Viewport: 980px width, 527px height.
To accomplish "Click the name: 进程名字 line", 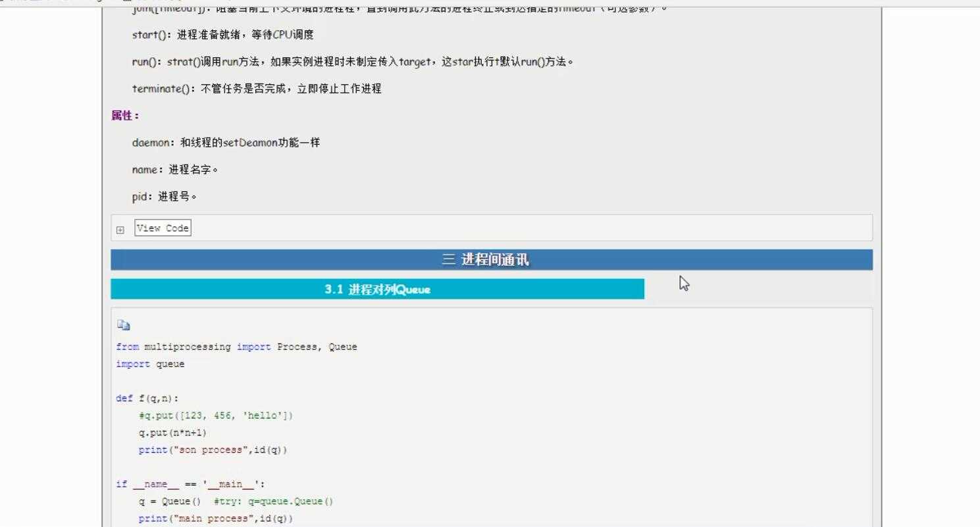I will [175, 170].
